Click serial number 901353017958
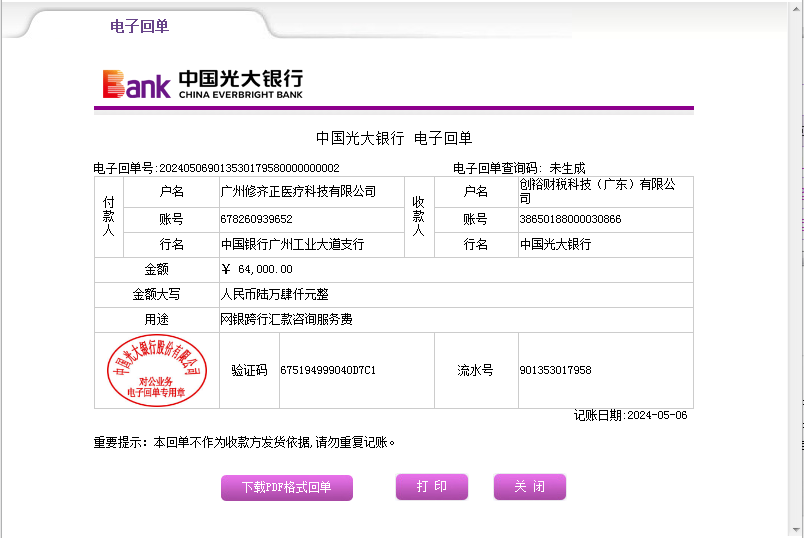804x538 pixels. (555, 370)
